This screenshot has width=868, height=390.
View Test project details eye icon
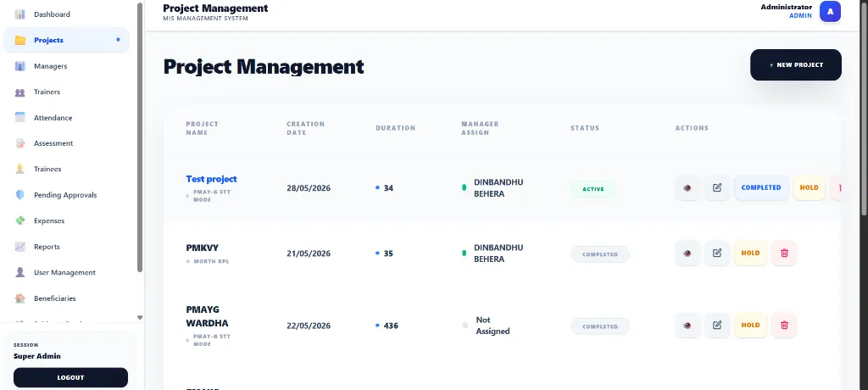pos(687,188)
